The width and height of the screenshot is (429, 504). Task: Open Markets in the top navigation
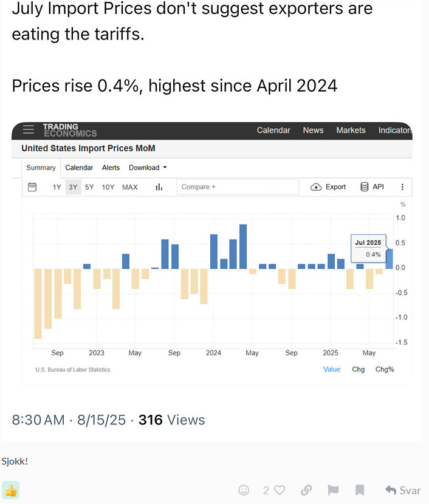[x=351, y=130]
